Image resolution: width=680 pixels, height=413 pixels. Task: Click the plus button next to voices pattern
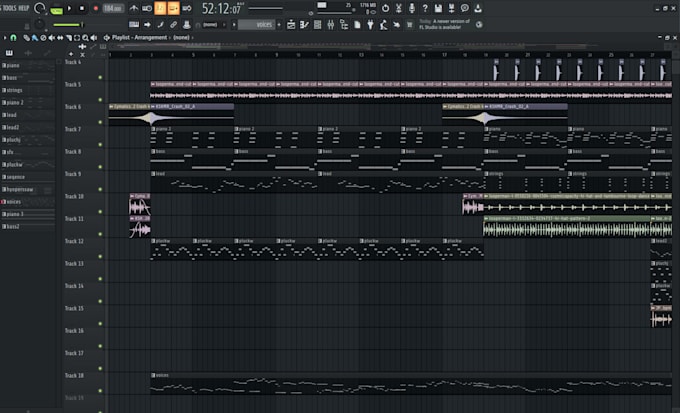pyautogui.click(x=279, y=25)
